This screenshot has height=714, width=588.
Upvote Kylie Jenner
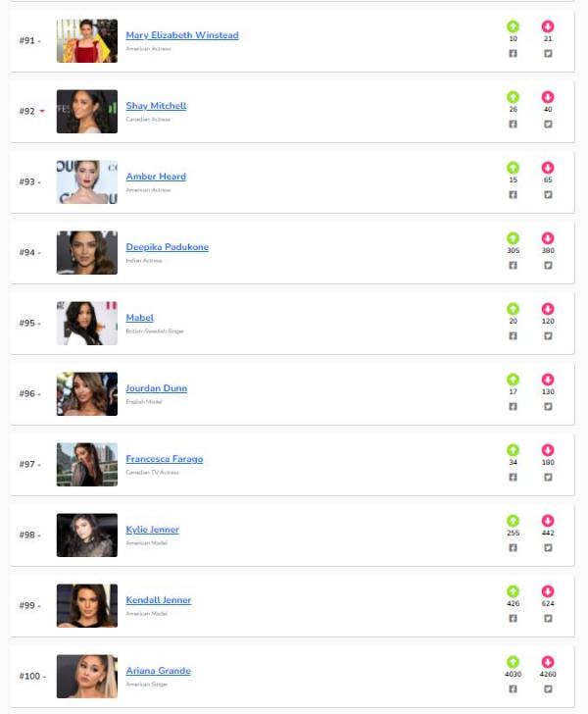[x=513, y=521]
